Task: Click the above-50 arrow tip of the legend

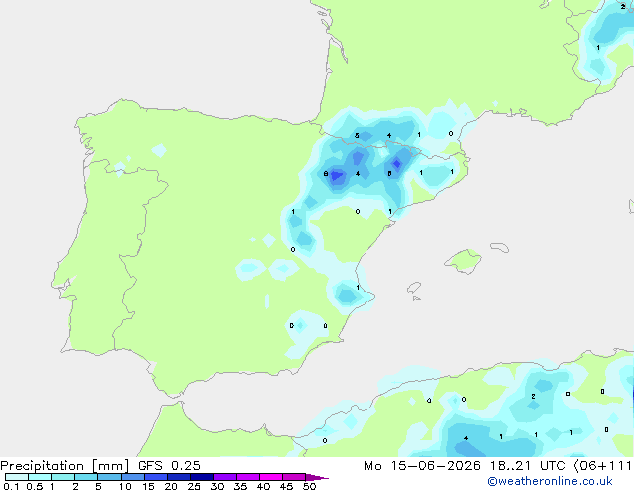Action: coord(317,477)
